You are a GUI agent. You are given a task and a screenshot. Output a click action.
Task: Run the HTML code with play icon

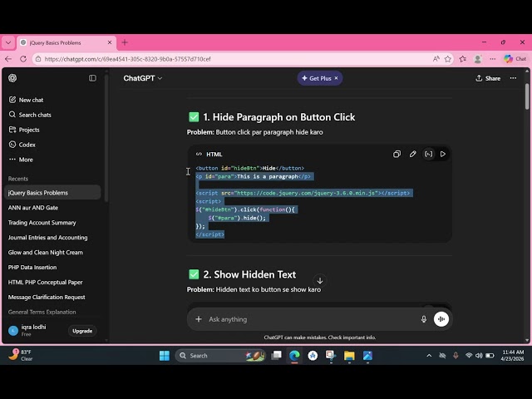(x=443, y=154)
